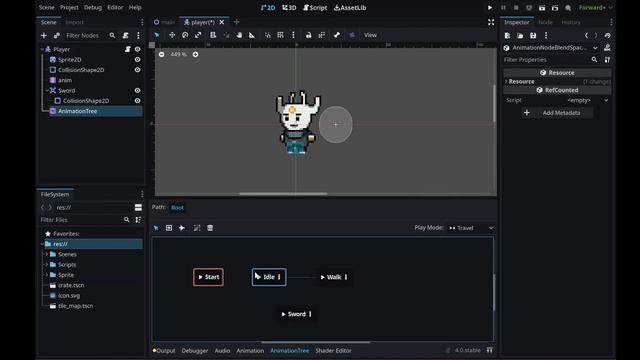
Task: Load existing resource in Inspector
Action: coord(520,36)
